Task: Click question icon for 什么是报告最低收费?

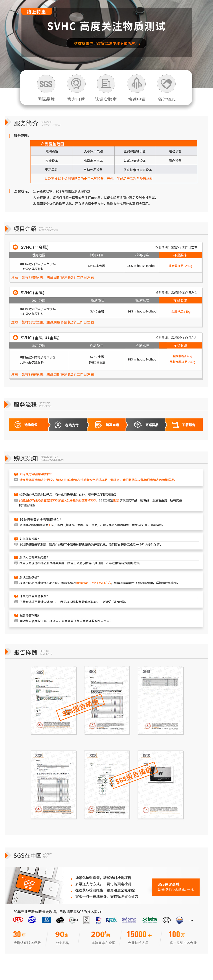Action: tap(16, 596)
